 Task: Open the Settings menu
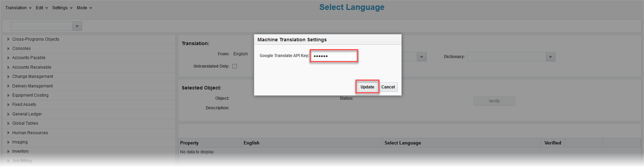pyautogui.click(x=62, y=8)
